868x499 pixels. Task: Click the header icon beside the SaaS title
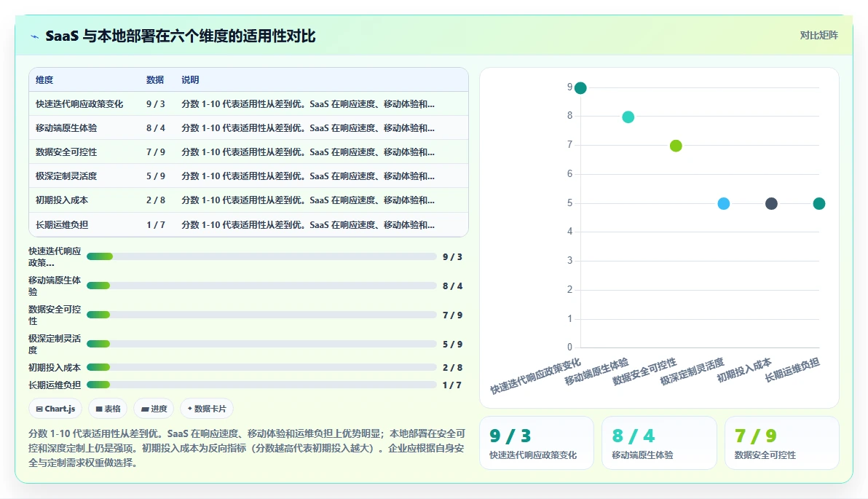point(34,36)
